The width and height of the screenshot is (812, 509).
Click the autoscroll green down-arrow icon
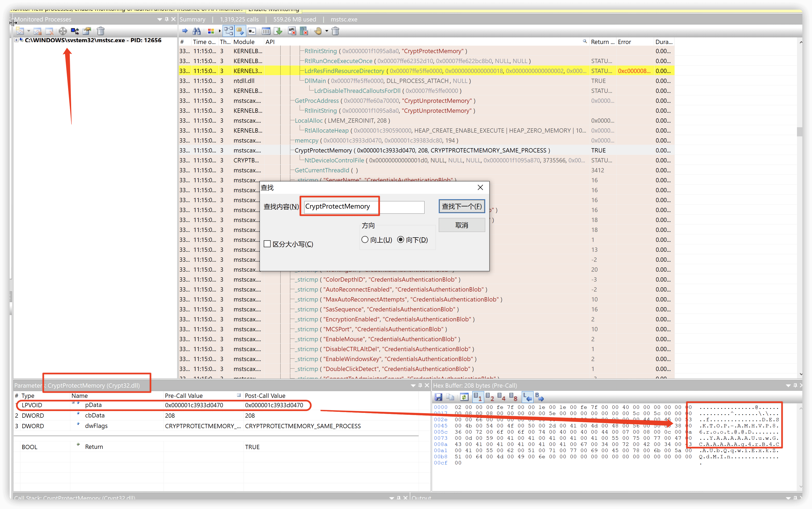point(278,31)
